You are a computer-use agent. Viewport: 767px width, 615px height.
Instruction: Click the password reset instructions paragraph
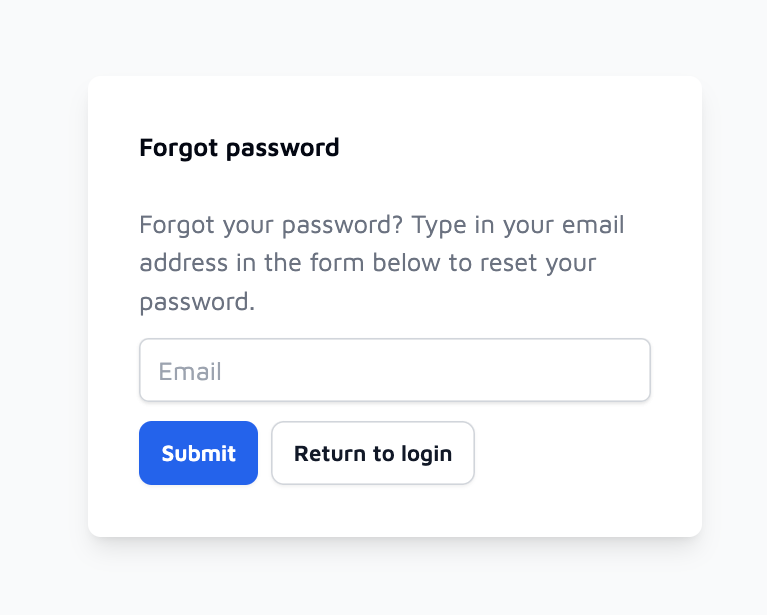382,263
